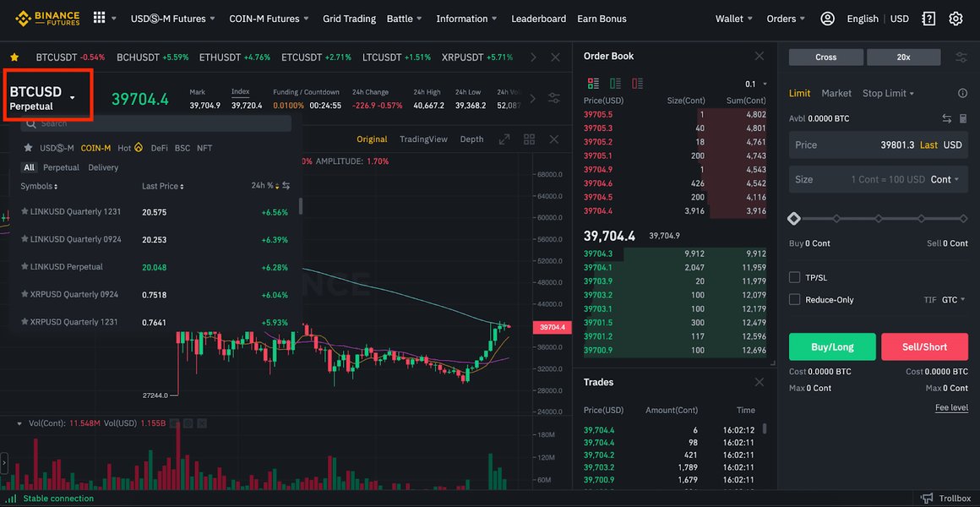Enable the TP/SL checkbox
Image resolution: width=980 pixels, height=507 pixels.
coord(794,277)
